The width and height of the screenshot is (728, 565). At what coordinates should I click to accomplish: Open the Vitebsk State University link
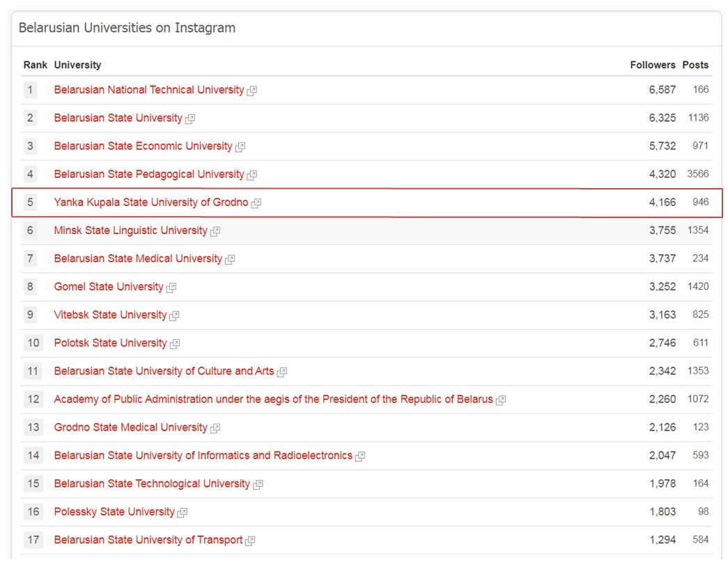[110, 315]
